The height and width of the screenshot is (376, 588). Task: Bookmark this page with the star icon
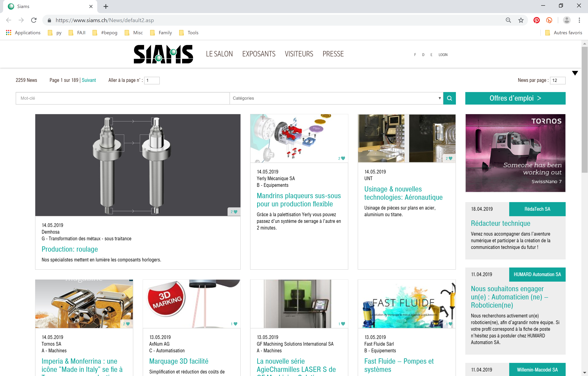point(521,20)
